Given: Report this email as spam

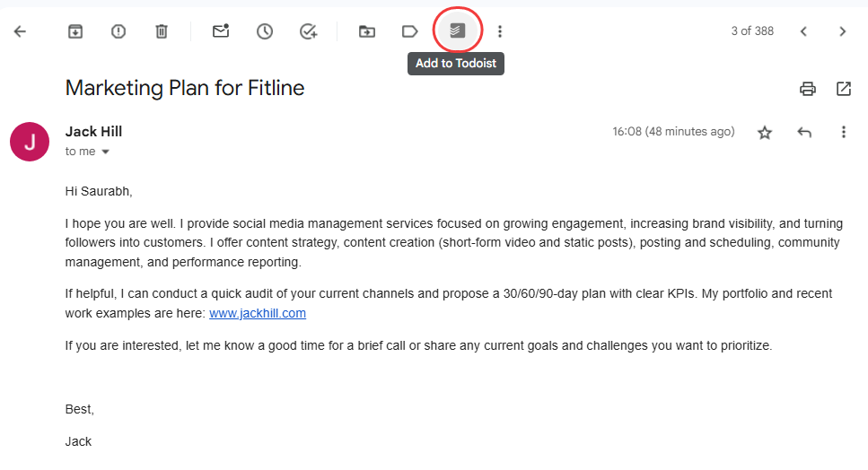Looking at the screenshot, I should 118,31.
